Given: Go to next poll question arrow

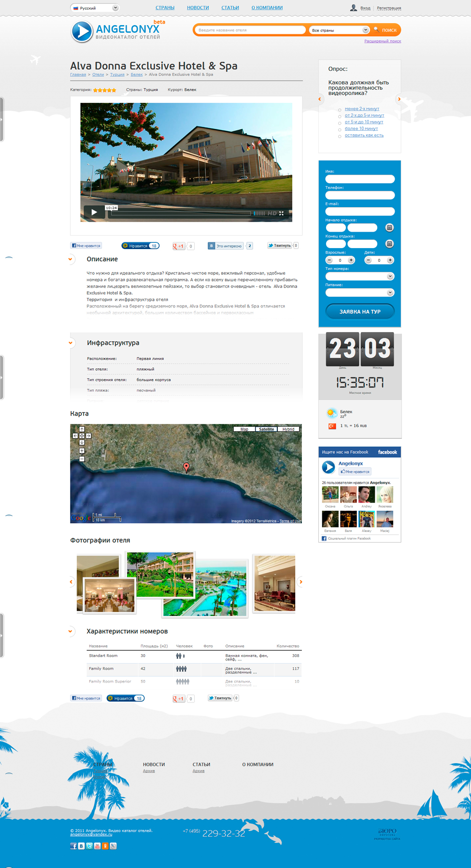Looking at the screenshot, I should point(399,99).
